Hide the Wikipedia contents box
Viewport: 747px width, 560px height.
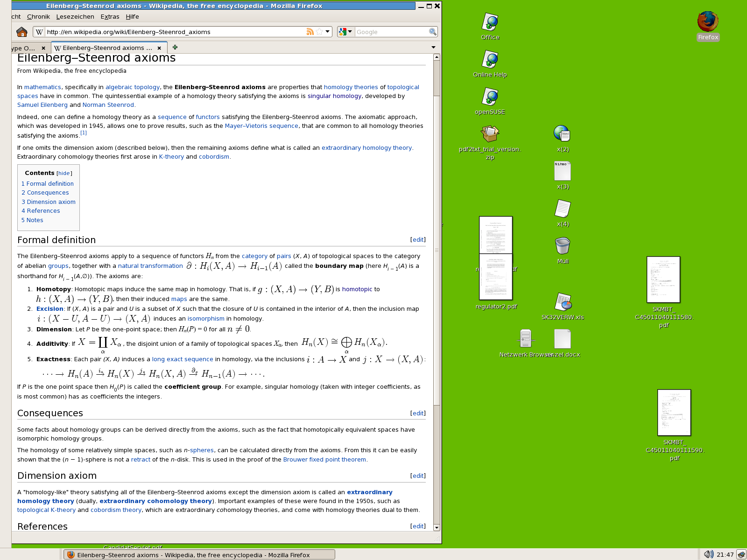(64, 173)
